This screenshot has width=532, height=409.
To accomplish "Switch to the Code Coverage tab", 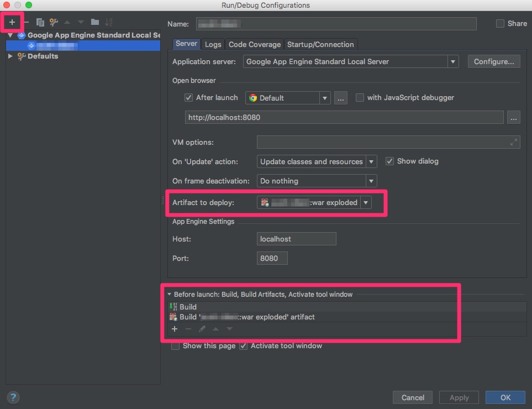I will (255, 44).
